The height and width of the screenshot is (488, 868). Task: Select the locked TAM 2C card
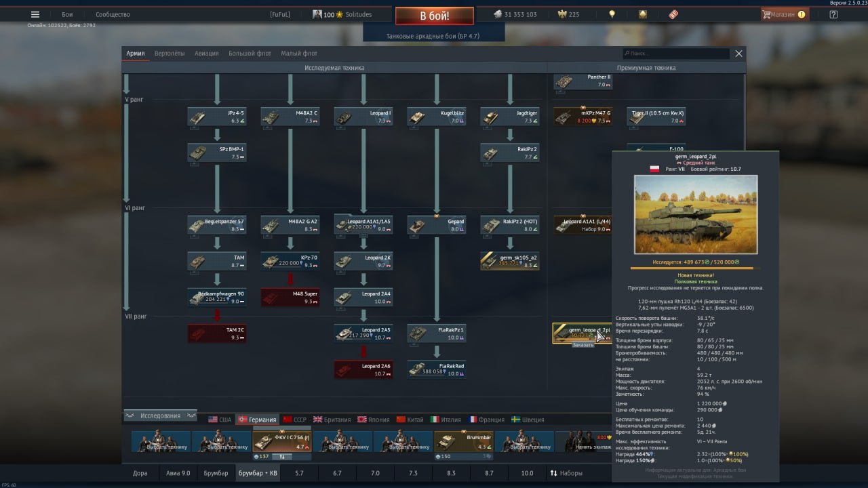[x=217, y=333]
